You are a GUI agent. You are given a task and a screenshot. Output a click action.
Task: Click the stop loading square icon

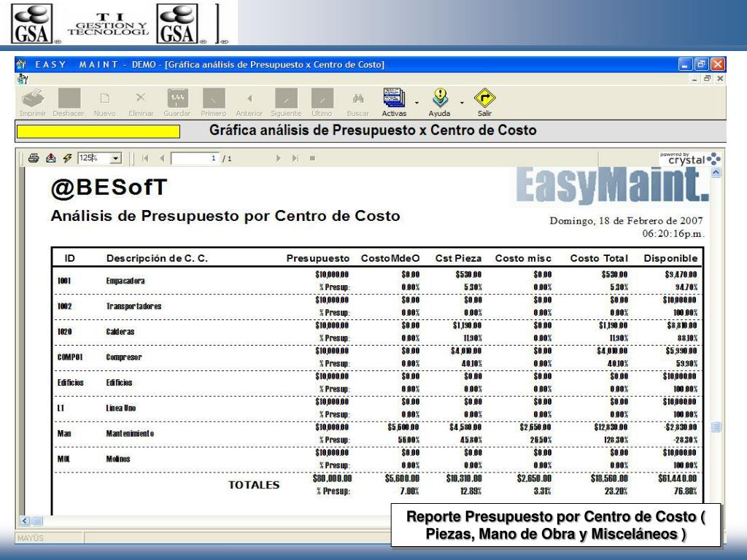[x=312, y=158]
